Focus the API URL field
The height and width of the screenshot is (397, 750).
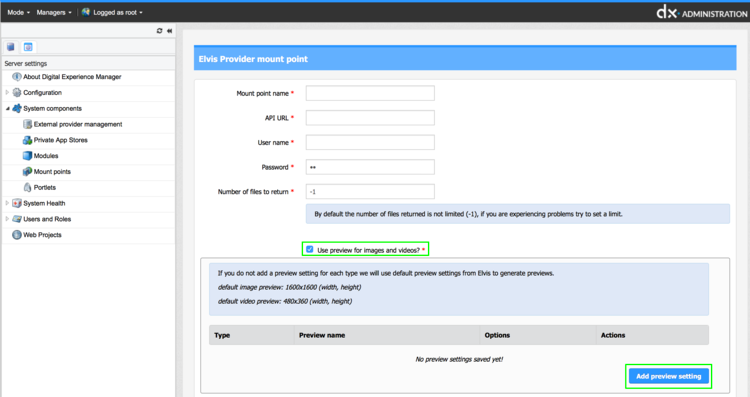click(370, 118)
